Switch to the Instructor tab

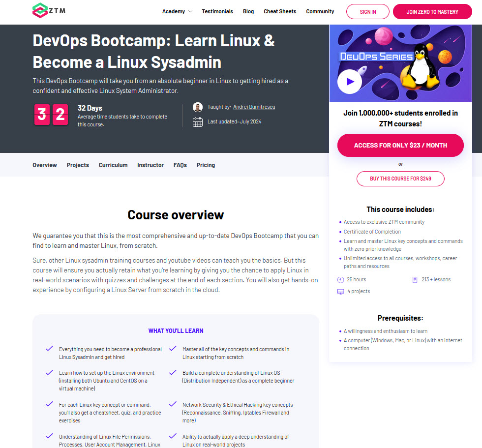(x=151, y=165)
